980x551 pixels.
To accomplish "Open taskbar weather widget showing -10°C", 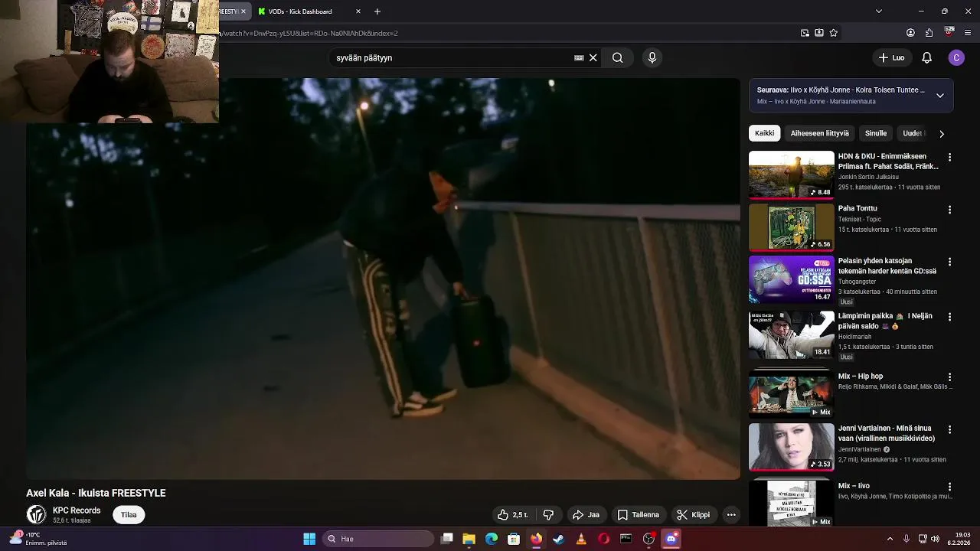I will coord(38,539).
